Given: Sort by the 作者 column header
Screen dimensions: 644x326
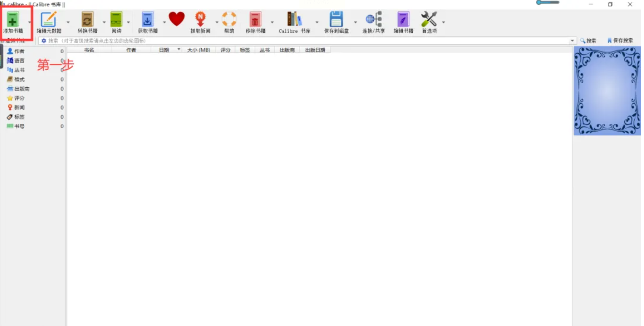Looking at the screenshot, I should point(131,50).
